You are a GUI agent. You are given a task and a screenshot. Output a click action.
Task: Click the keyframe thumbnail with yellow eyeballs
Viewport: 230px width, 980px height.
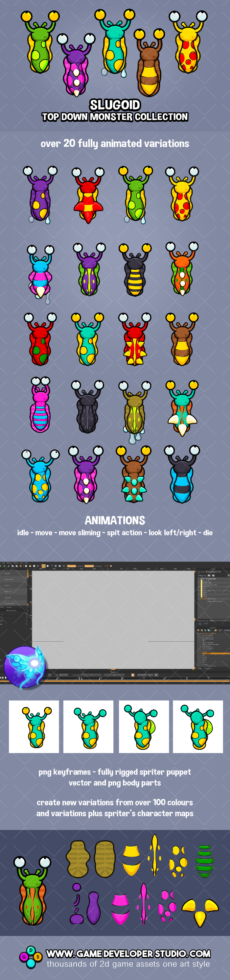34,727
